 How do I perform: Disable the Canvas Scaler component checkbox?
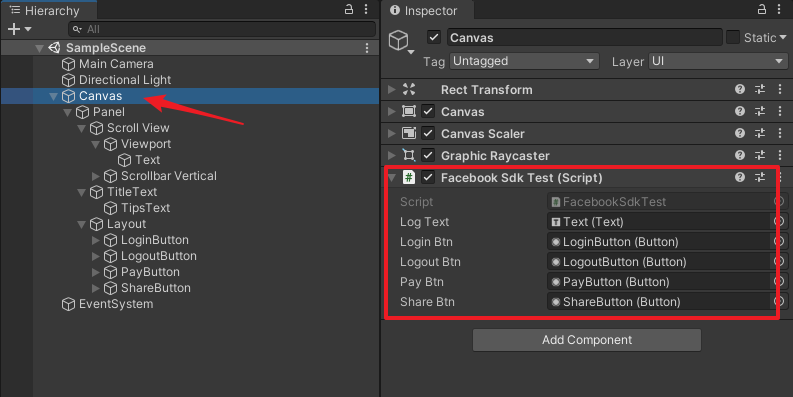coord(428,134)
